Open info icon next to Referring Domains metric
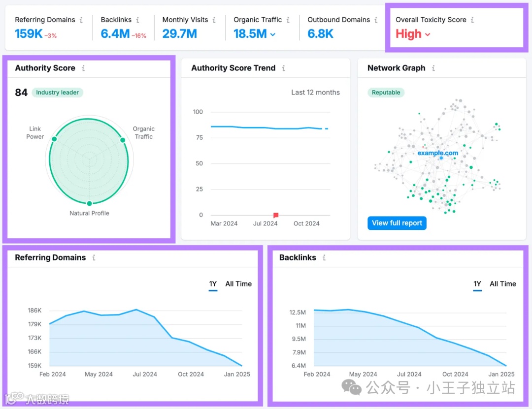The image size is (532, 409). [x=81, y=20]
